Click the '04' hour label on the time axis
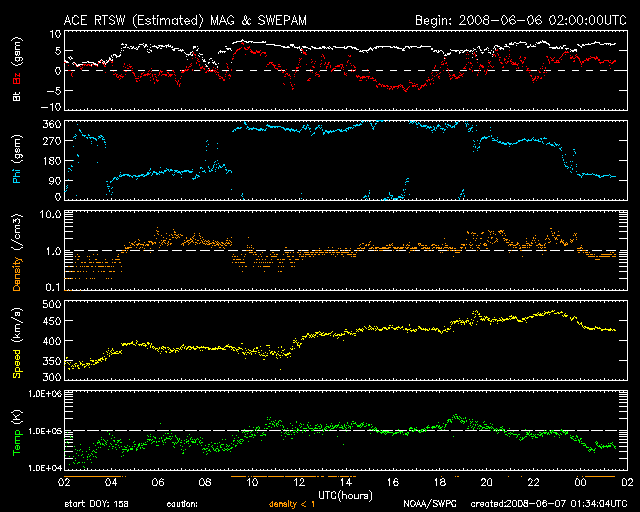This screenshot has height=512, width=640. pyautogui.click(x=111, y=483)
